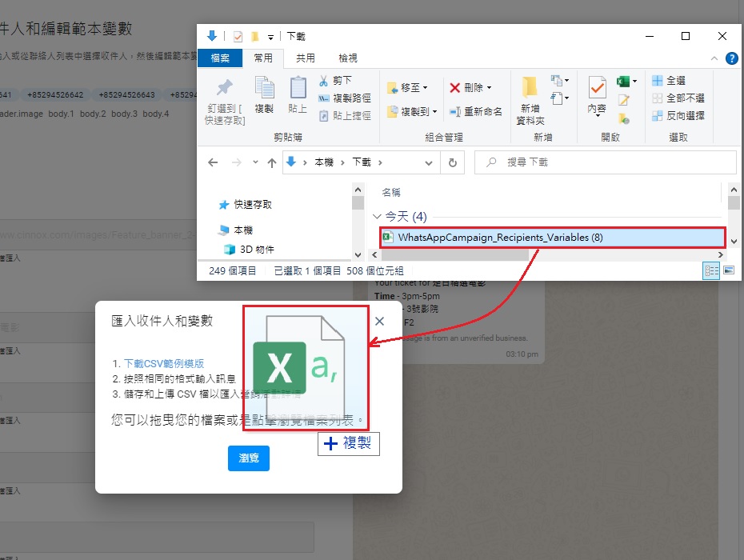Image resolution: width=744 pixels, height=560 pixels.
Task: Click the Excel open-with icon in ribbon
Action: click(623, 81)
